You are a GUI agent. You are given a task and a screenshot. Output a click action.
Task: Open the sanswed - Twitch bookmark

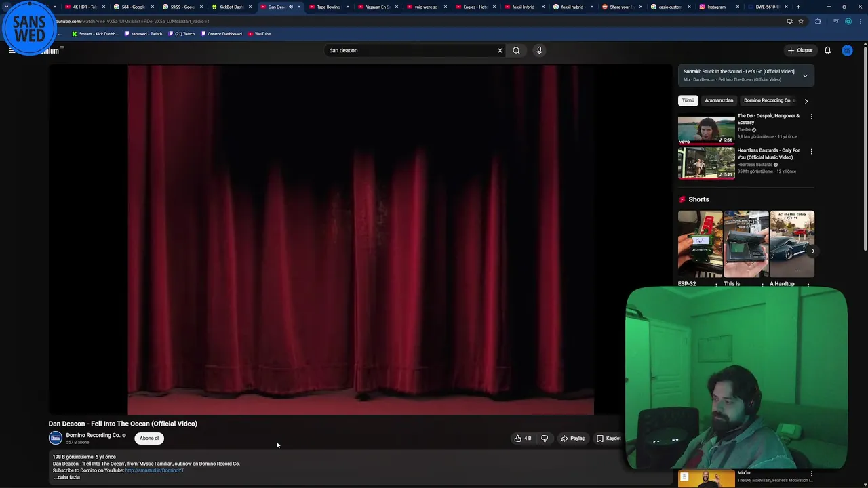[x=144, y=34]
